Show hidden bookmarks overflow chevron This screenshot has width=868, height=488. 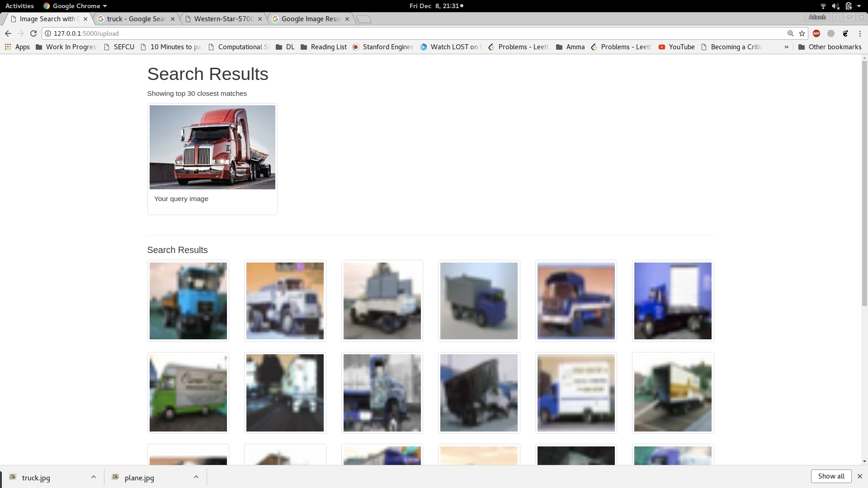click(787, 47)
